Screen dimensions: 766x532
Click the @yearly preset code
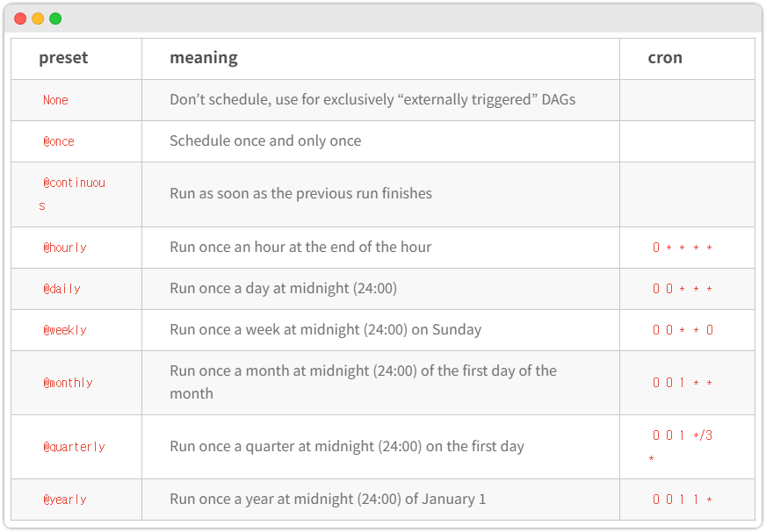pos(65,500)
